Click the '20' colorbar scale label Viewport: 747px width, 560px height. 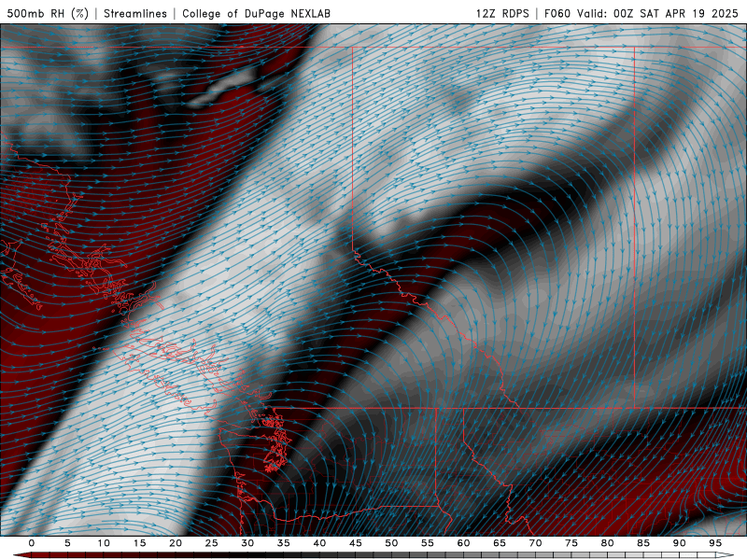[176, 543]
